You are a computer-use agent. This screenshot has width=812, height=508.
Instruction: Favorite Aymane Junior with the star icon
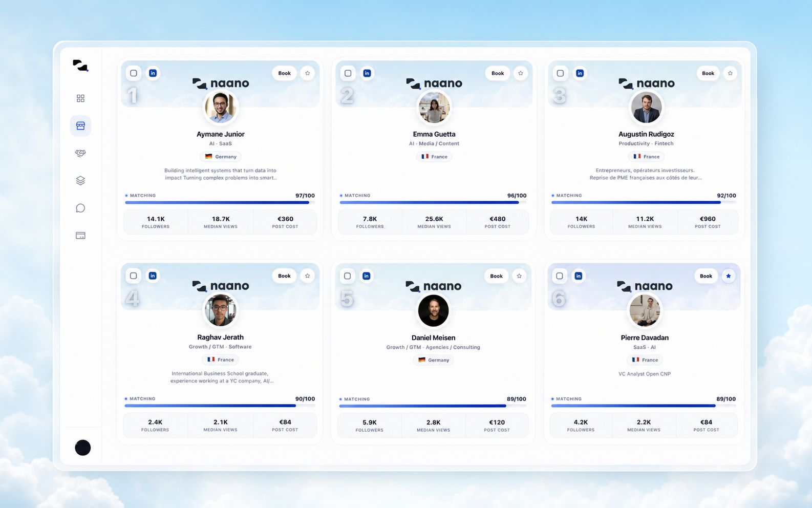pos(308,73)
